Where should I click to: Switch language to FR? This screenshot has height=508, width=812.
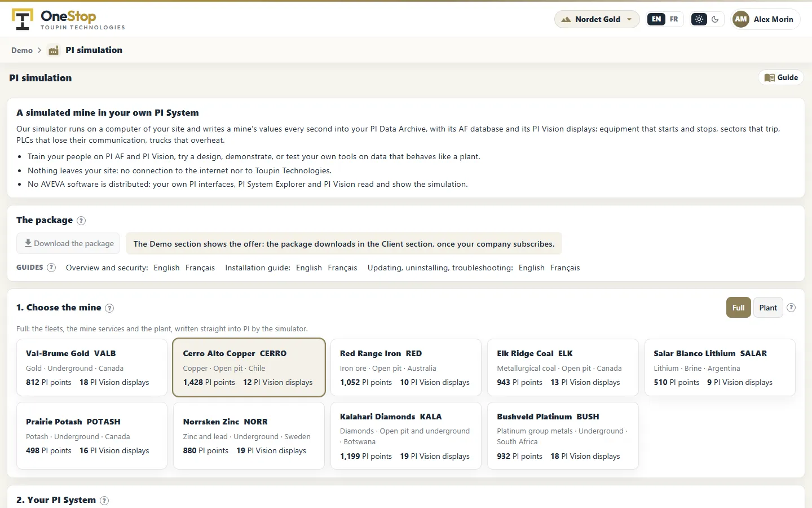tap(674, 19)
